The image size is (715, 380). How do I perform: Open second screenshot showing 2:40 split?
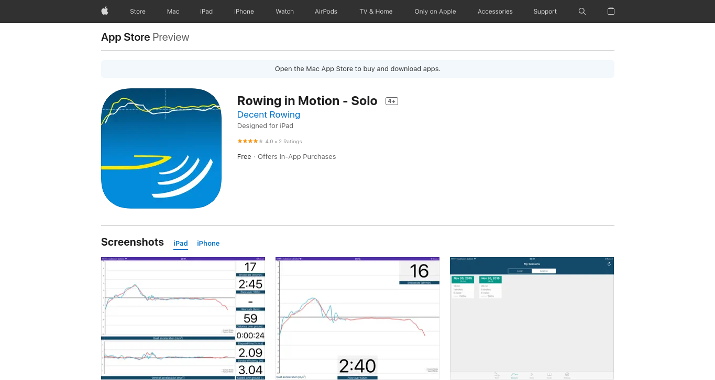358,318
